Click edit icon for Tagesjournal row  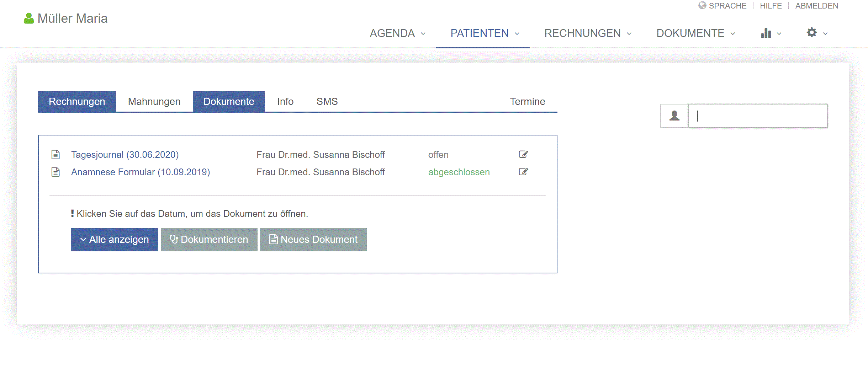523,154
